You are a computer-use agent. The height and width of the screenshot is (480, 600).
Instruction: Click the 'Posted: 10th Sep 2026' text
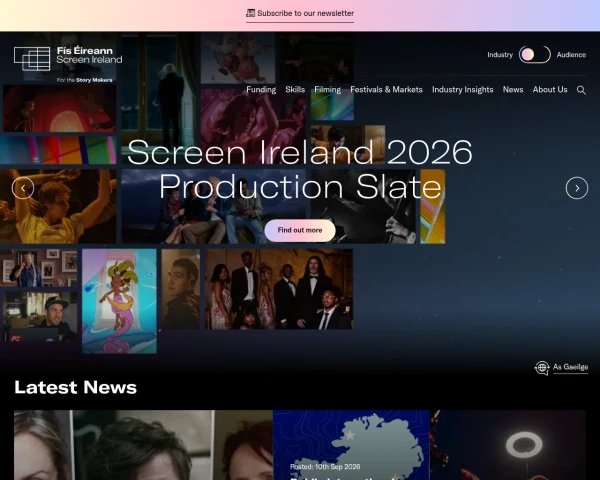tap(325, 467)
